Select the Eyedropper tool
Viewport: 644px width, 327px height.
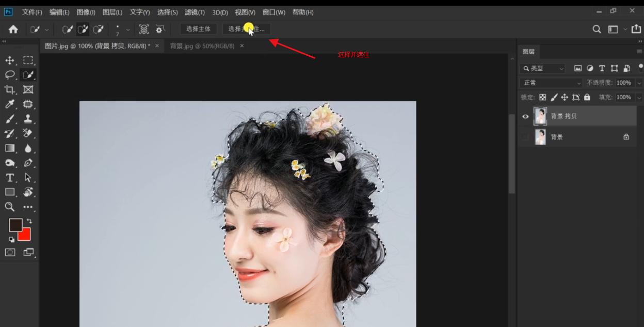tap(10, 104)
